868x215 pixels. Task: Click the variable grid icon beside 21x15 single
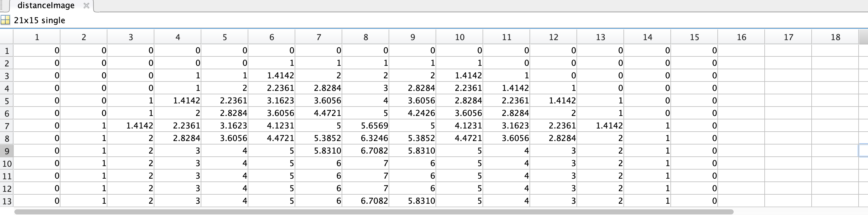[x=5, y=20]
